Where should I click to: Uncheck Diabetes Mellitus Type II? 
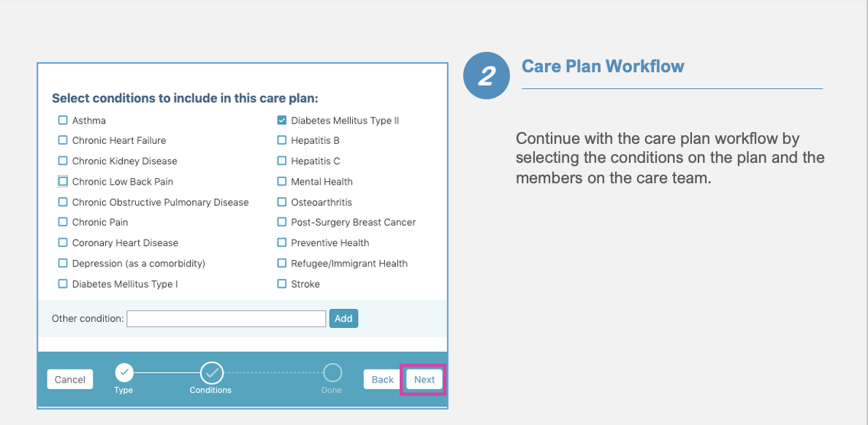pos(282,120)
